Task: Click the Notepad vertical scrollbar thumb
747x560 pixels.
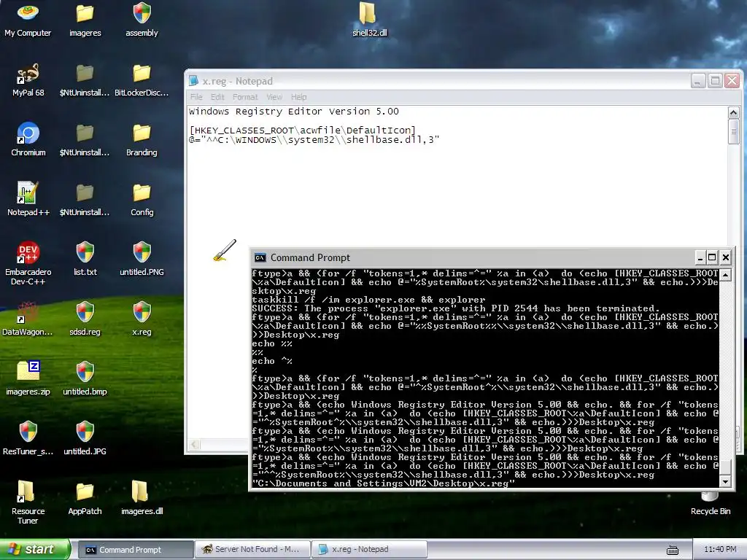Action: coord(734,132)
